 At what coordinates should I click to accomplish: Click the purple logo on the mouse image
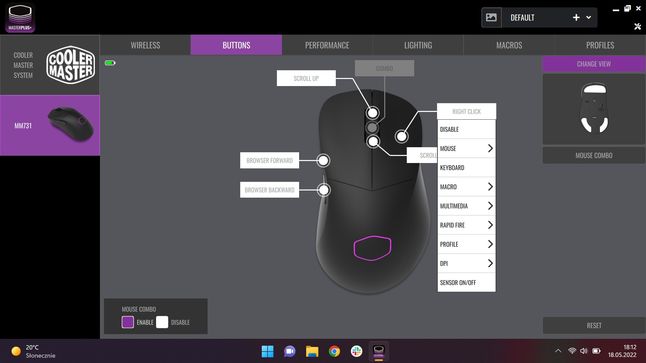coord(372,248)
